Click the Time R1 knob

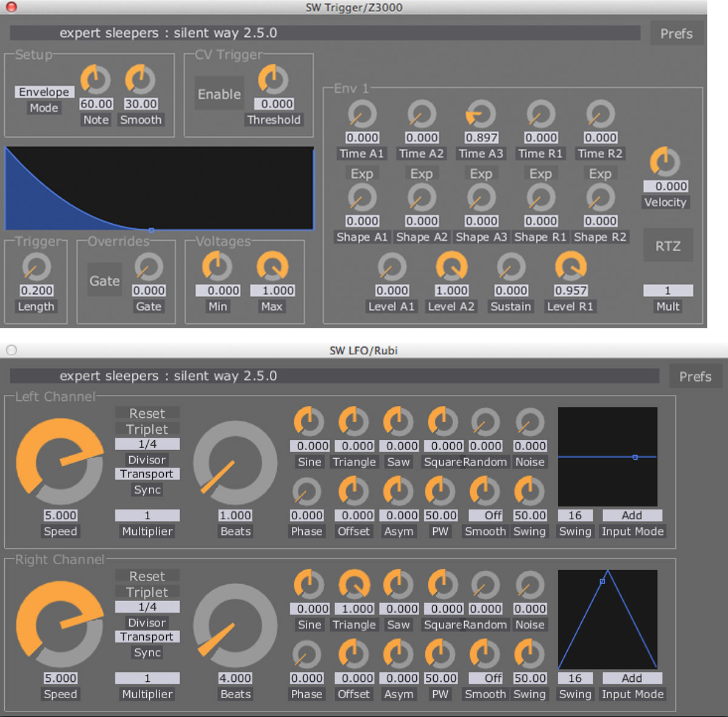pyautogui.click(x=541, y=114)
